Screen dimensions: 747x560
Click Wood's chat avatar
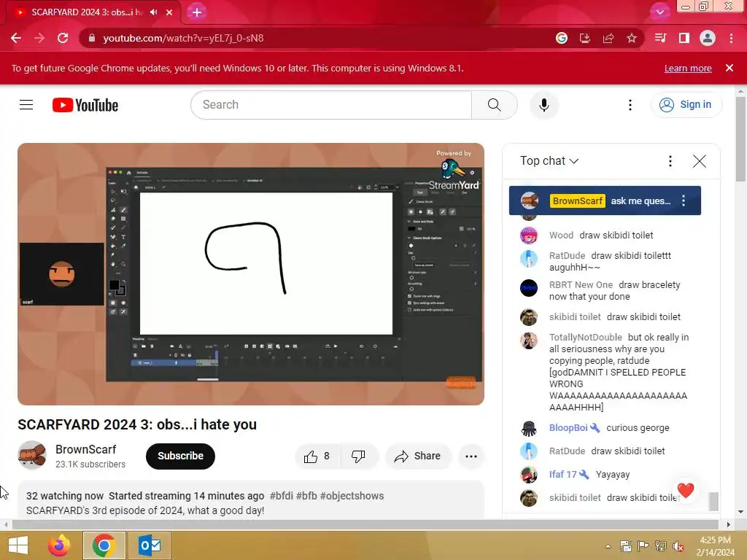point(529,236)
